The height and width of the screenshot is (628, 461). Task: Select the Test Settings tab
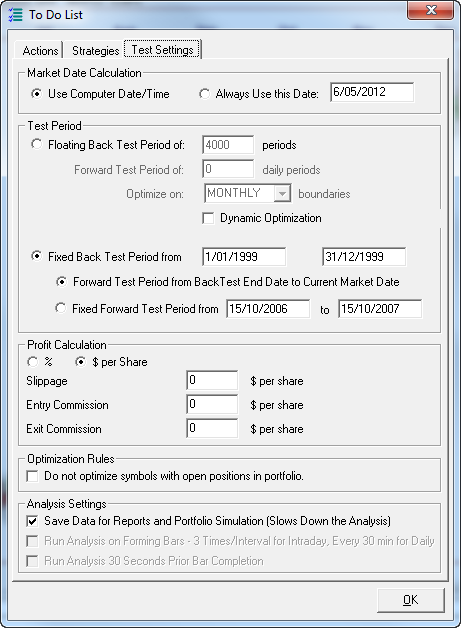162,50
